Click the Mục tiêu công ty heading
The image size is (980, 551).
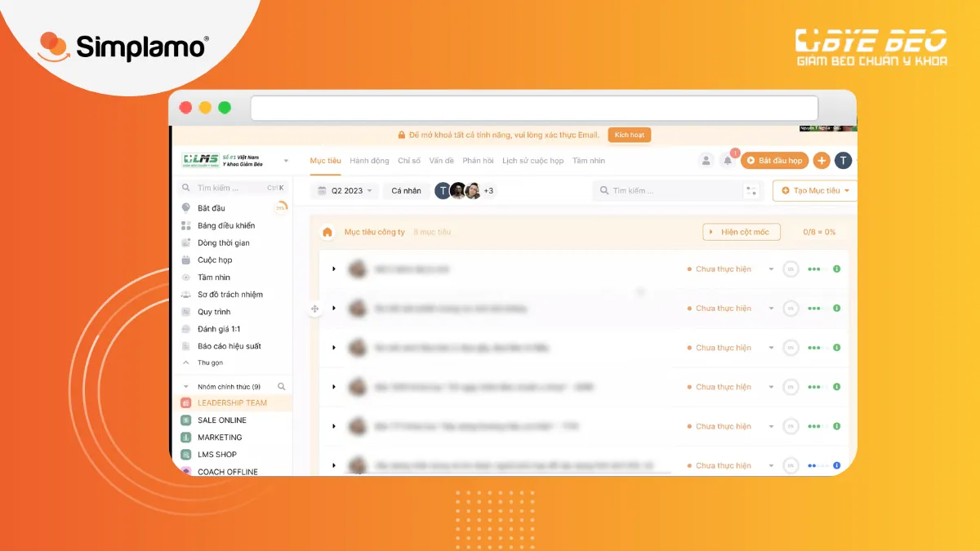click(x=375, y=232)
